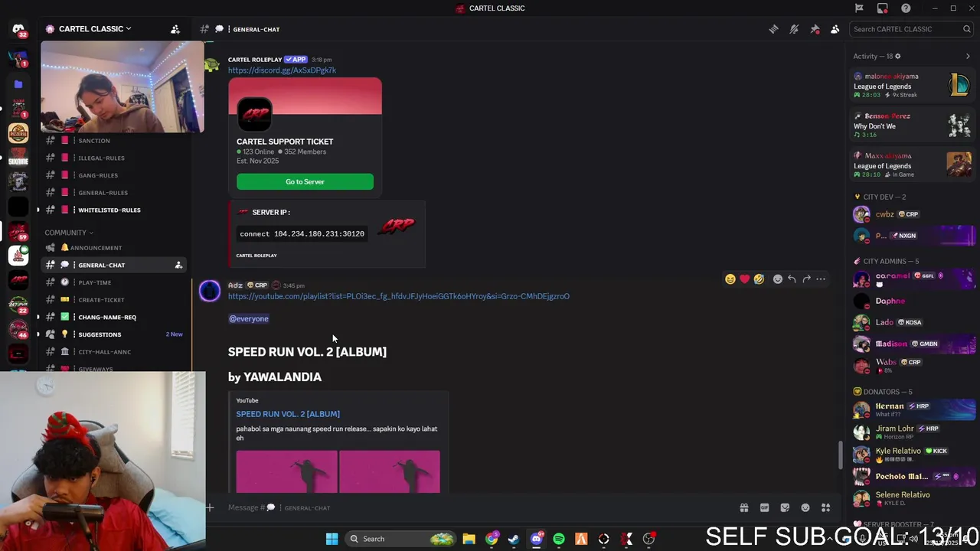Open the illegal-rules channel
980x551 pixels.
point(101,158)
